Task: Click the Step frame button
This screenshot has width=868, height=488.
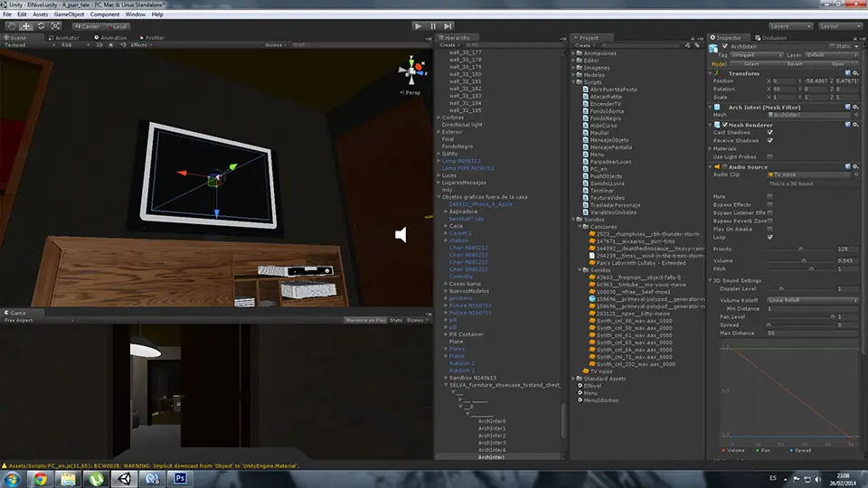Action: click(448, 26)
